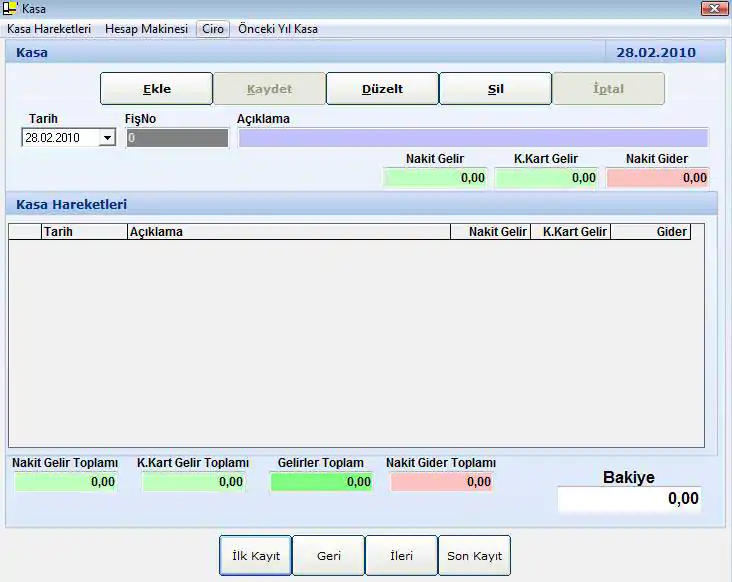Screen dimensions: 732x582
Task: Click the Düzelt button
Action: click(382, 89)
